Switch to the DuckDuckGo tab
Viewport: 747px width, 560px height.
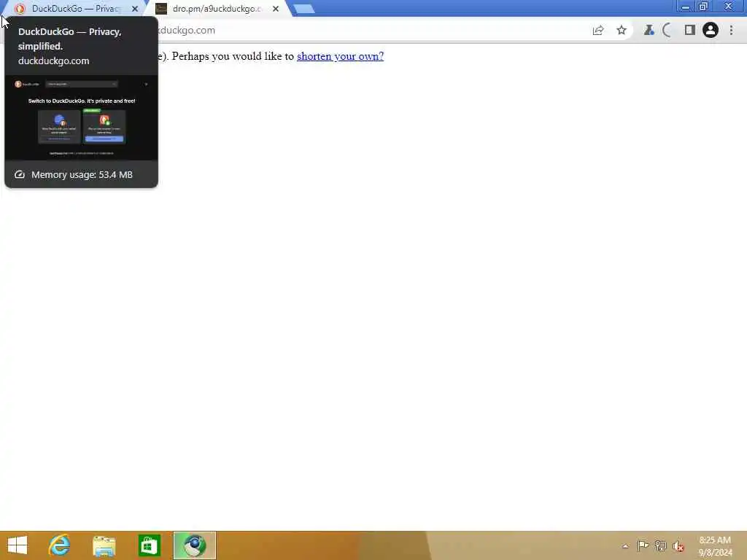point(76,9)
